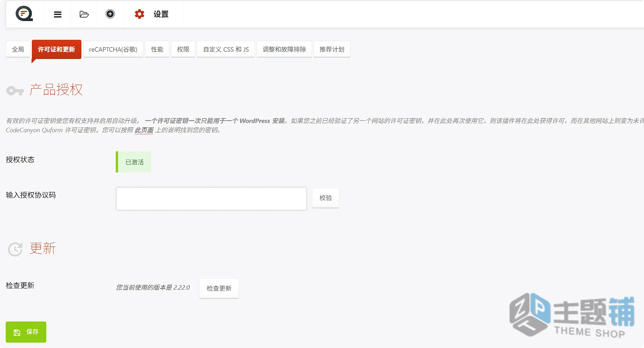Click the 检查更新 button
Viewport: 644px width, 348px height.
click(219, 288)
